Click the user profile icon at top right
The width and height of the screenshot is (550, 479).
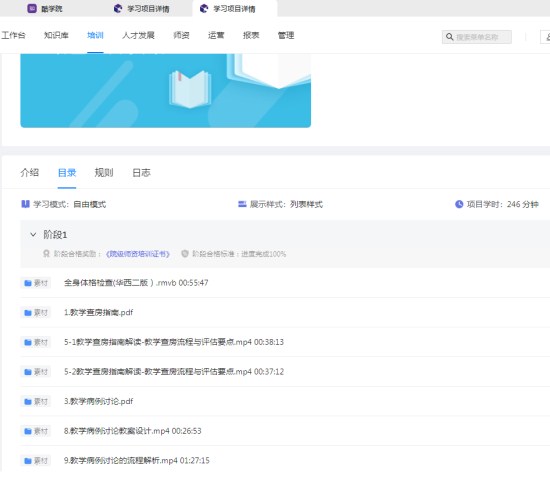[x=546, y=37]
